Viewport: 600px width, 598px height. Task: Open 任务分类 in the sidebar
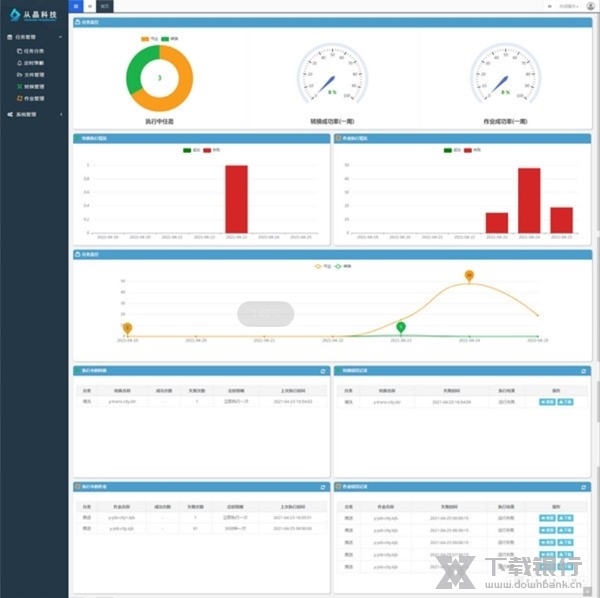(x=32, y=50)
